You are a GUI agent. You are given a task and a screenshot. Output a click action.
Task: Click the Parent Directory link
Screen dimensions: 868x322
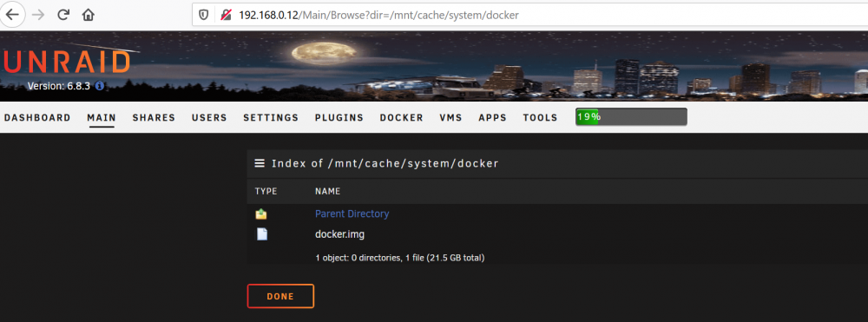[352, 214]
